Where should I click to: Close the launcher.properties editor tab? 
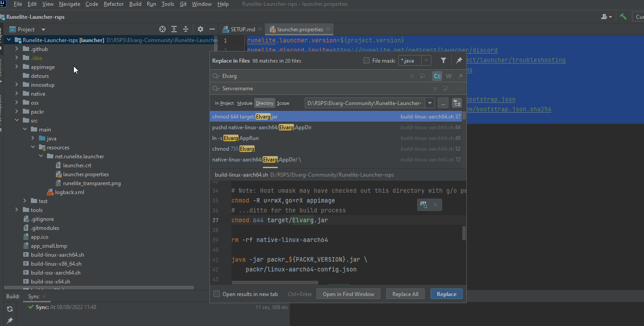[328, 30]
